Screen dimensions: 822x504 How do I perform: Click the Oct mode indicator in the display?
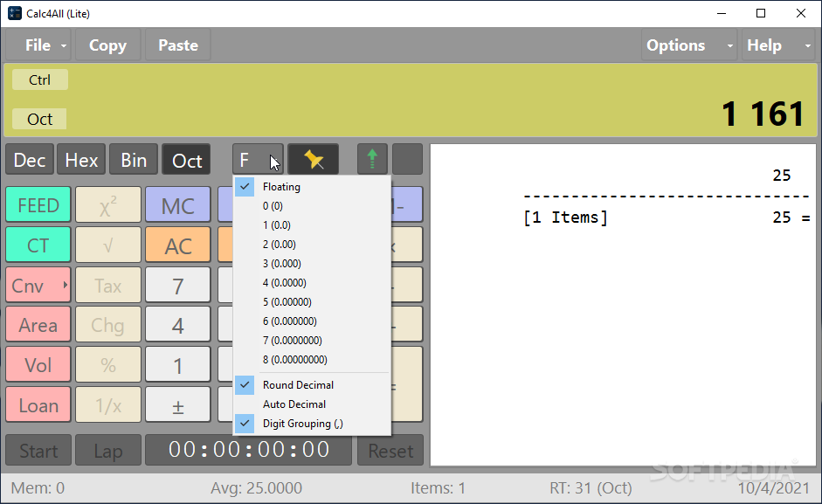[x=40, y=119]
